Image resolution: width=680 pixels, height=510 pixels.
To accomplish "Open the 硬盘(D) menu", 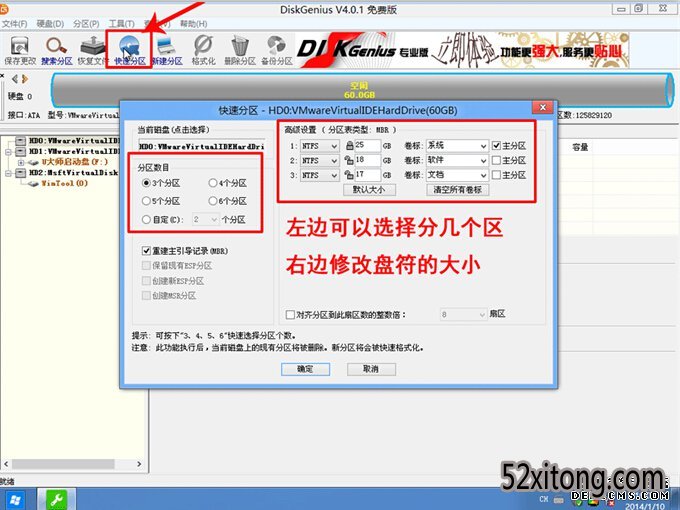I will (50, 23).
